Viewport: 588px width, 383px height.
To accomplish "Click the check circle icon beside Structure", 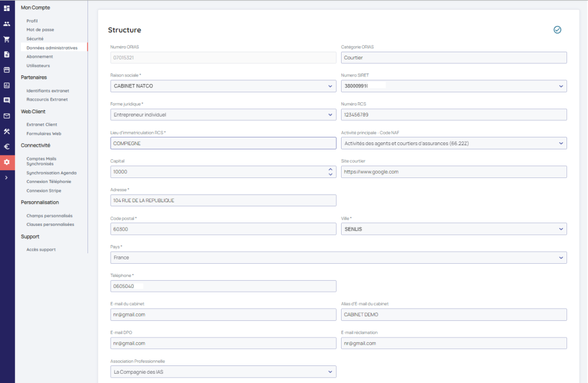I will point(557,30).
